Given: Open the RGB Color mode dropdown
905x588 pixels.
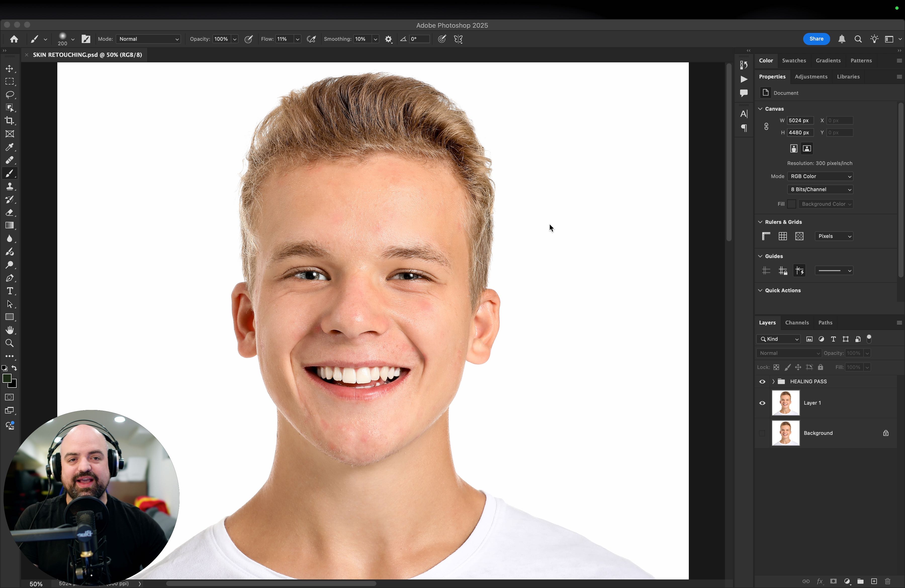Looking at the screenshot, I should coord(820,177).
